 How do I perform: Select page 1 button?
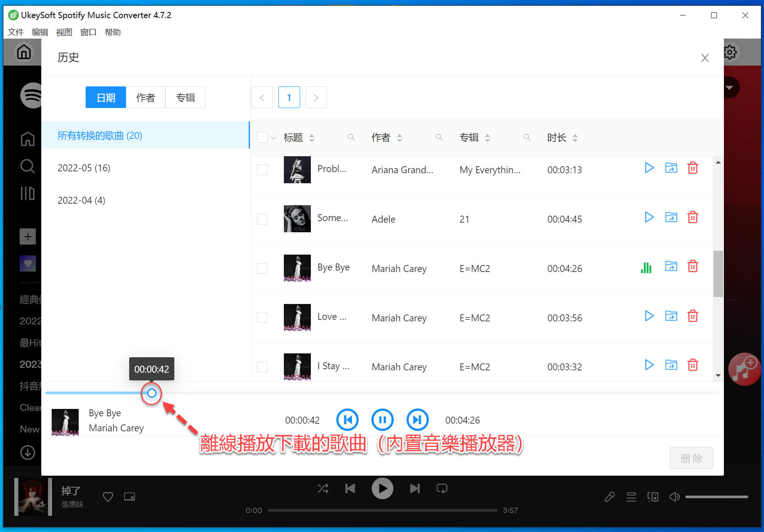tap(289, 97)
